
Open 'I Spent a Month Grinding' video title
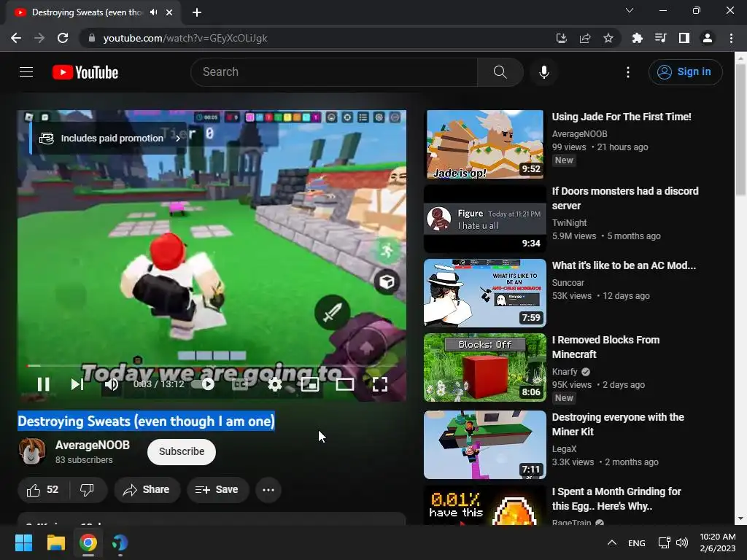616,499
